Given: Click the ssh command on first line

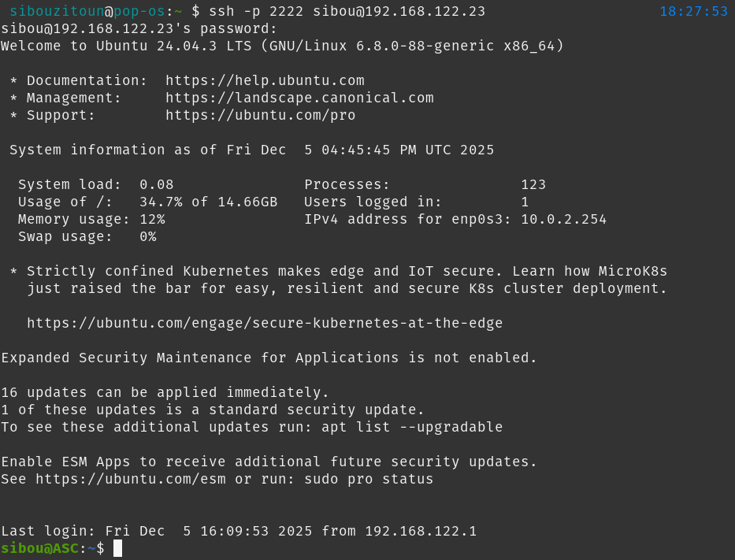Looking at the screenshot, I should tap(347, 11).
